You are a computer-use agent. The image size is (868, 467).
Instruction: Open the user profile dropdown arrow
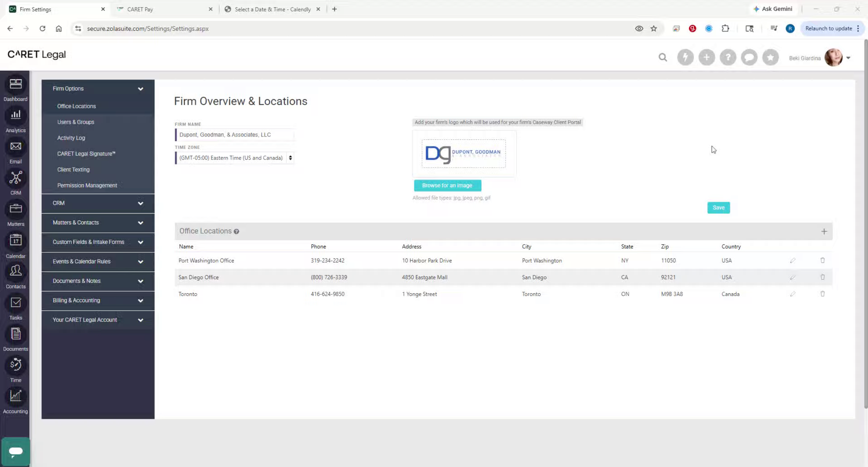pyautogui.click(x=848, y=58)
